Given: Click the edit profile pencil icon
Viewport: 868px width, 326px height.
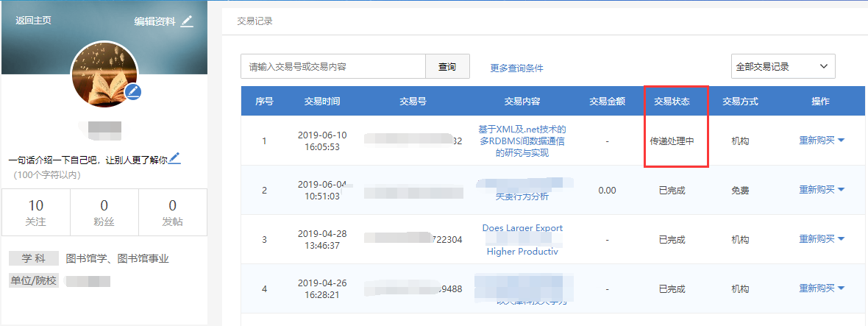Looking at the screenshot, I should [187, 21].
